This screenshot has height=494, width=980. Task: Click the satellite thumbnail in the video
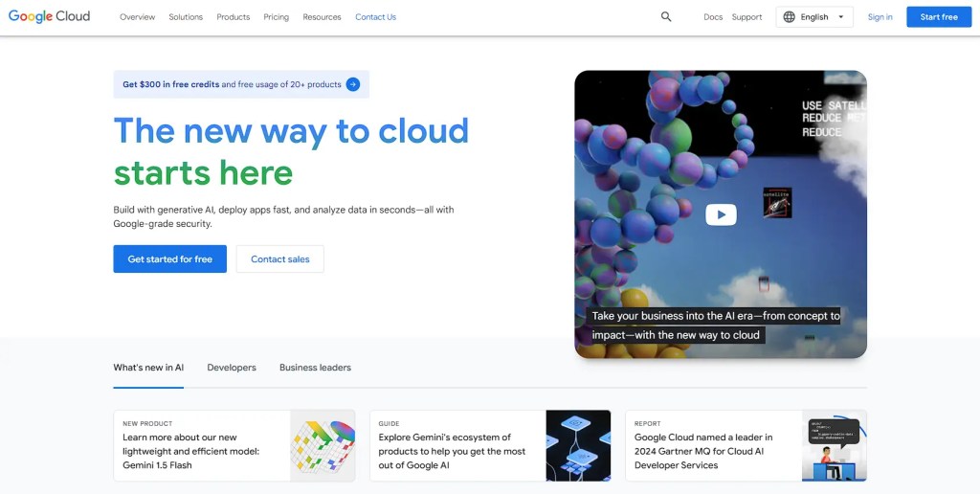click(777, 203)
